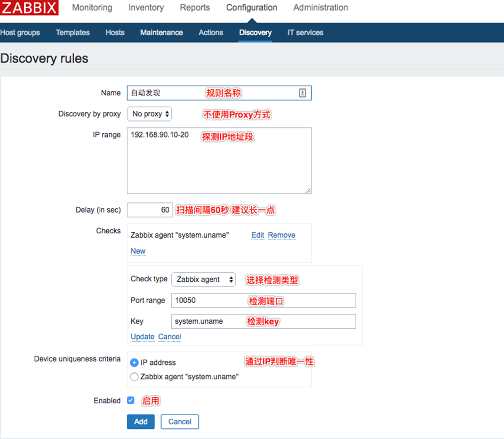Open the Reports menu
This screenshot has width=504, height=439.
tap(195, 7)
